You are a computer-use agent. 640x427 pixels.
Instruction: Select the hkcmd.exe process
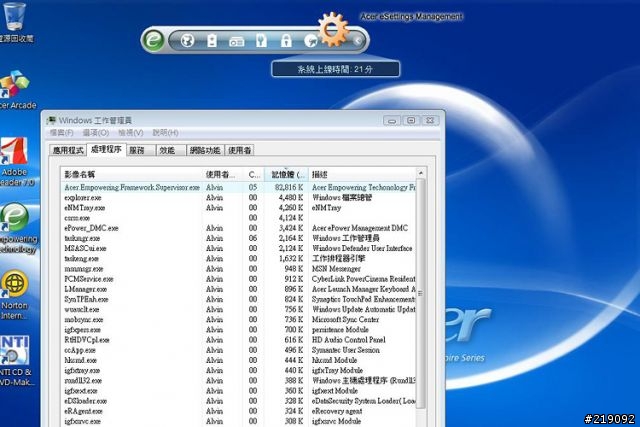pos(238,360)
